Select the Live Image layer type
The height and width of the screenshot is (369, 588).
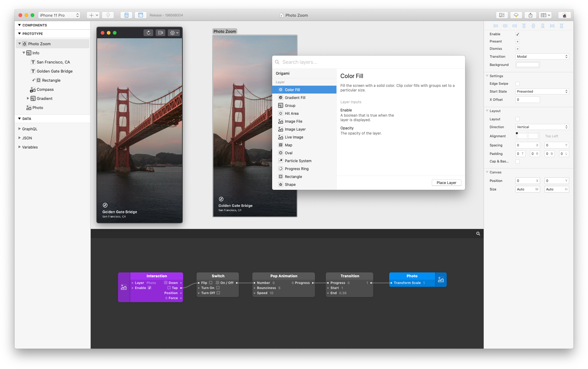tap(294, 137)
